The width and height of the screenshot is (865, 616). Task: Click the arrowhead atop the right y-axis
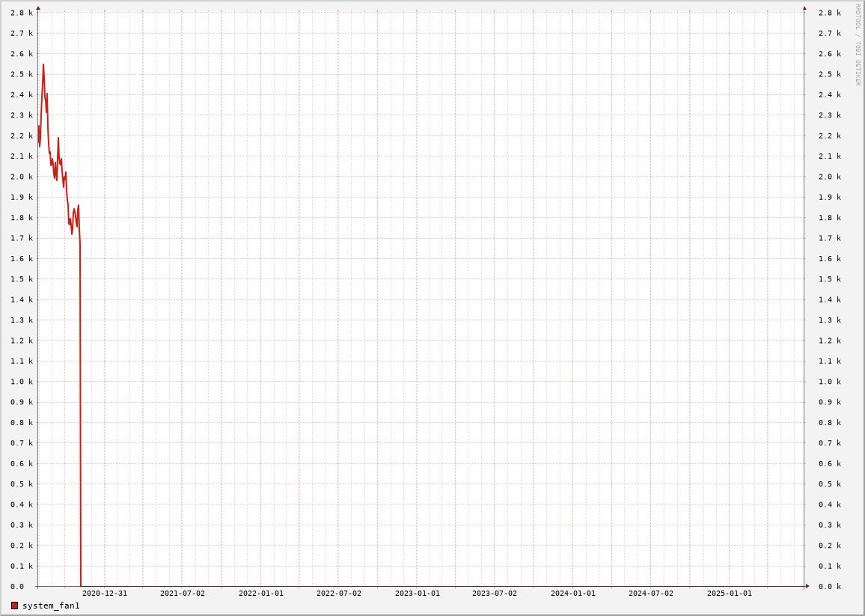pyautogui.click(x=804, y=8)
